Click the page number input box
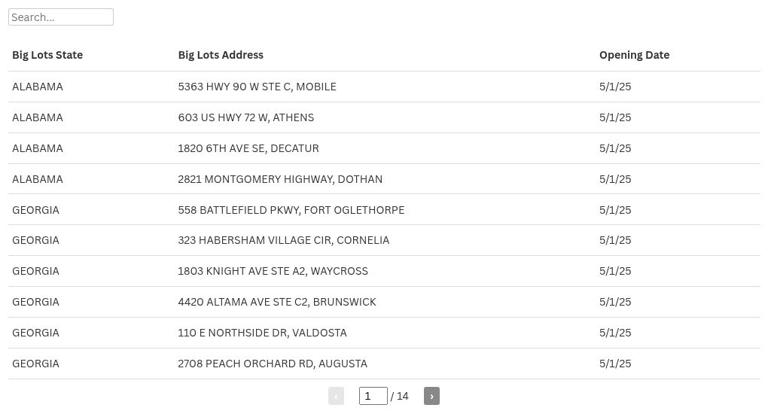Image resolution: width=768 pixels, height=420 pixels. [372, 396]
